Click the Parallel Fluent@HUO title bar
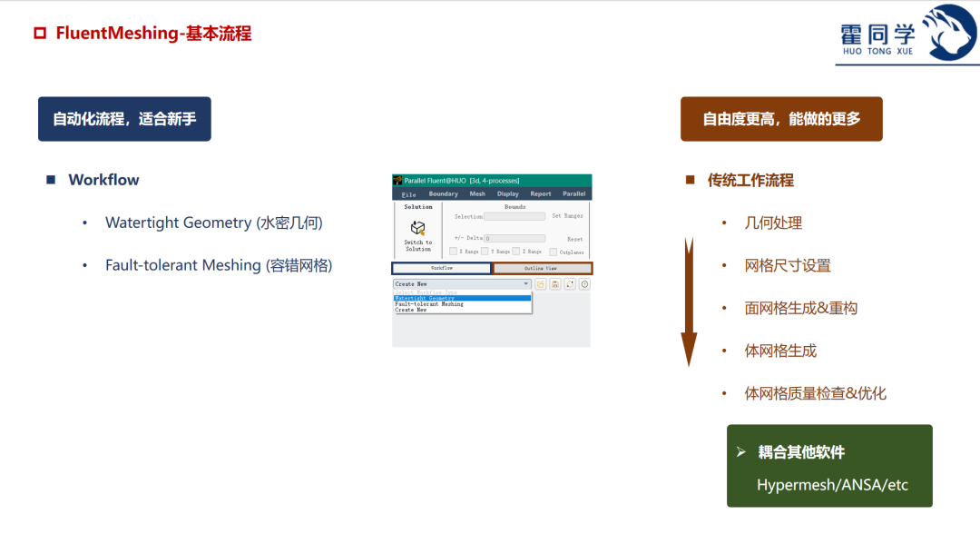This screenshot has height=554, width=980. tap(492, 181)
